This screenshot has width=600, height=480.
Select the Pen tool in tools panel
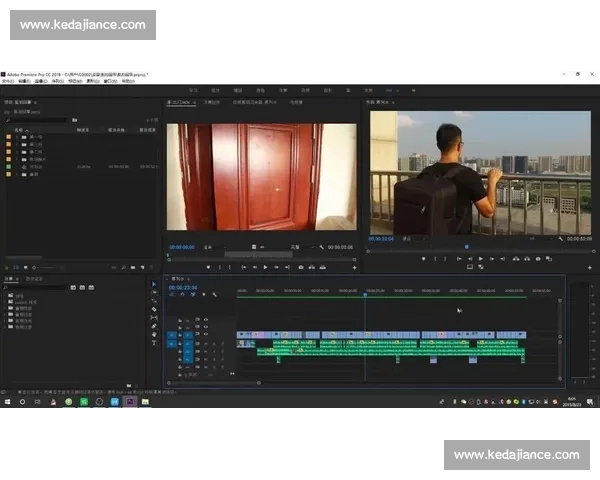pos(154,326)
